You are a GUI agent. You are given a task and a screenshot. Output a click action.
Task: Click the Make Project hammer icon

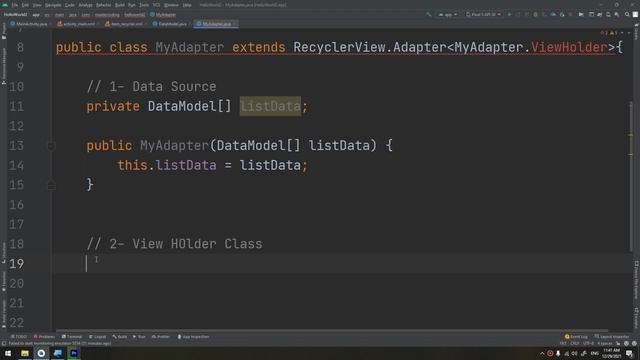click(x=429, y=14)
